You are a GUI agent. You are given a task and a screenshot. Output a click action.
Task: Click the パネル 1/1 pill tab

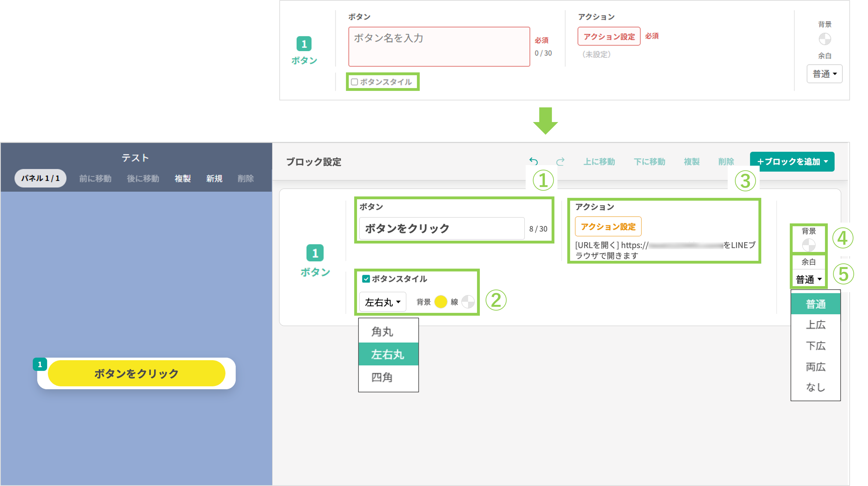click(40, 178)
